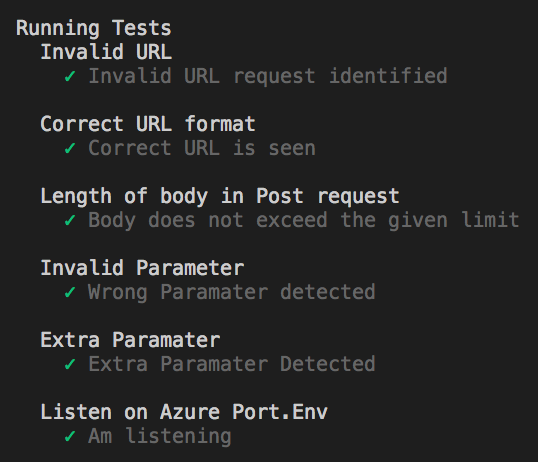The image size is (538, 462).
Task: Click the Correct URL is seen result text
Action: 202,148
